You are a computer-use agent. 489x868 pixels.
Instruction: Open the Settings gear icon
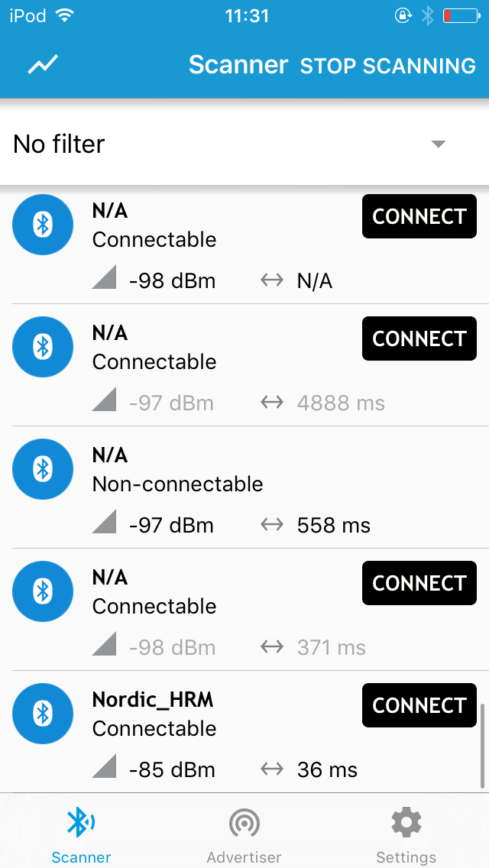tap(406, 823)
